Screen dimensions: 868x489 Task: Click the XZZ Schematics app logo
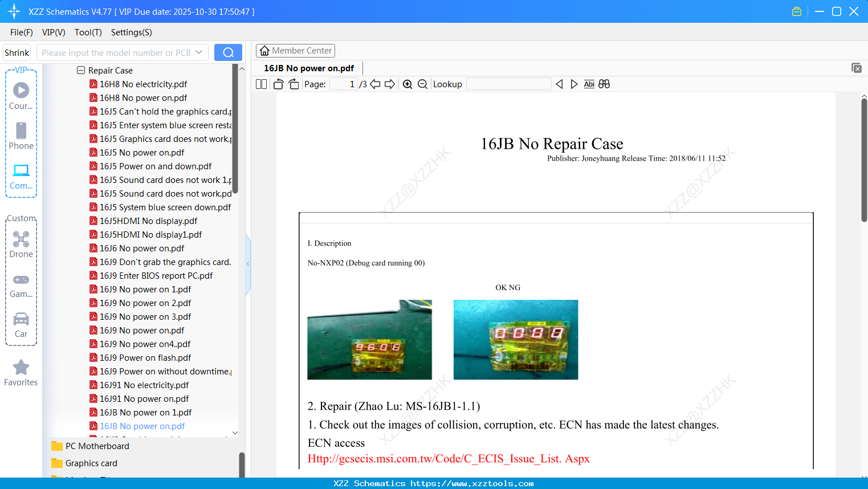[14, 11]
